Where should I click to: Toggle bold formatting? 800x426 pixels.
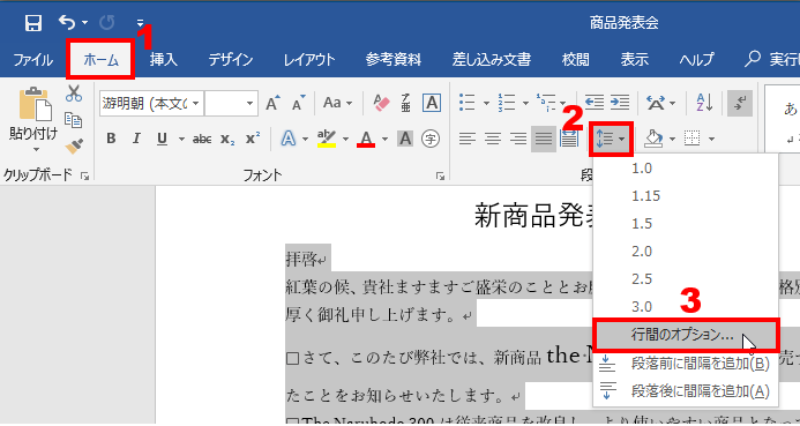tap(111, 138)
